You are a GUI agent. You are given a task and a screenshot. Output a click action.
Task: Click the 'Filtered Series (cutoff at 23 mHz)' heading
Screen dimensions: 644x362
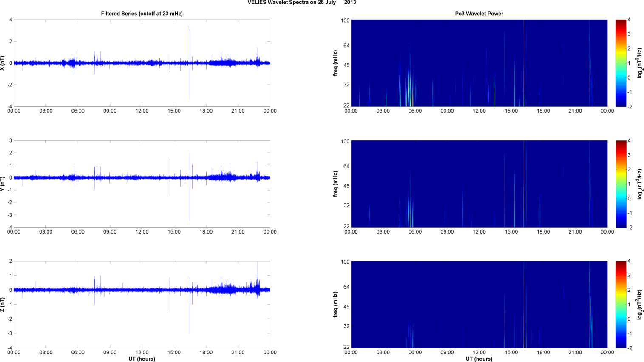tap(142, 14)
